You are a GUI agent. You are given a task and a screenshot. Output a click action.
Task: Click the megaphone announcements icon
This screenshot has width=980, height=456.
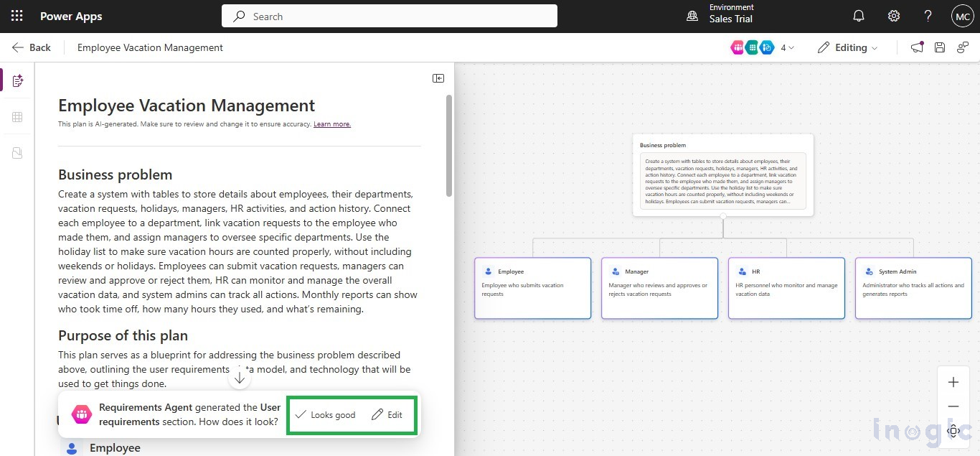pos(917,47)
